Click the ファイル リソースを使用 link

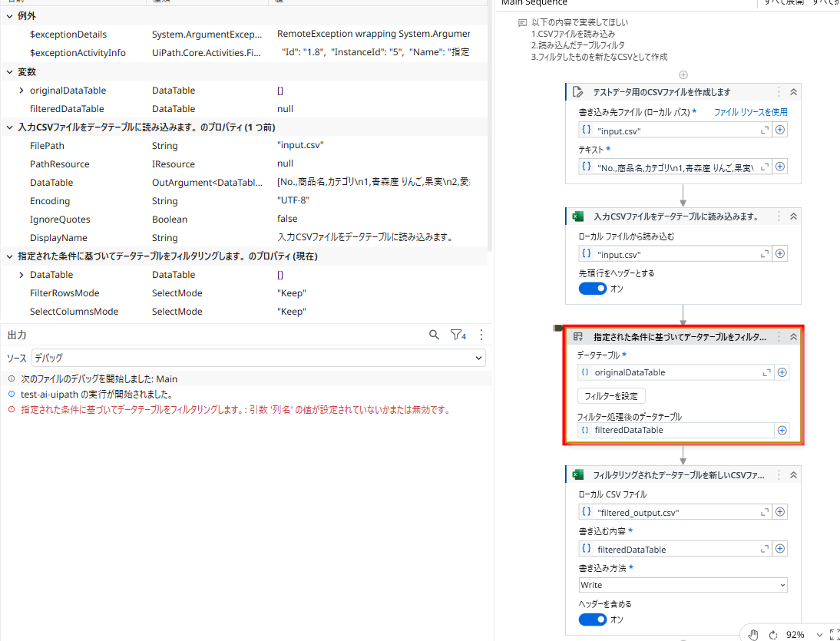[x=750, y=112]
